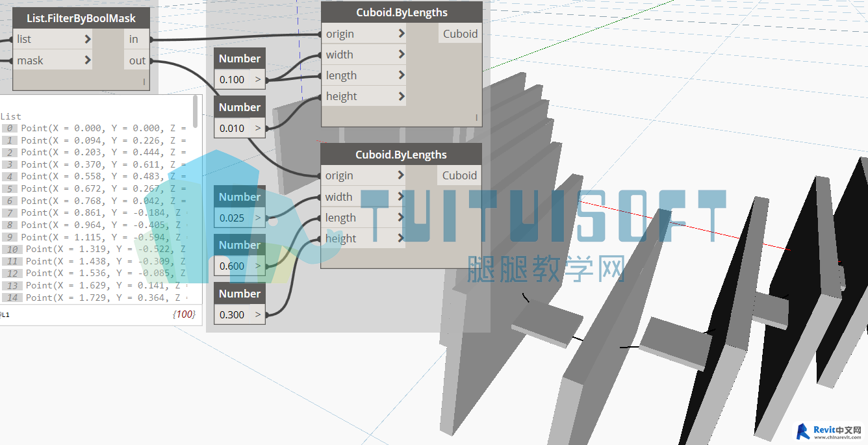Click the 0.600 number value field
Viewport: 868px width, 445px height.
coord(232,266)
